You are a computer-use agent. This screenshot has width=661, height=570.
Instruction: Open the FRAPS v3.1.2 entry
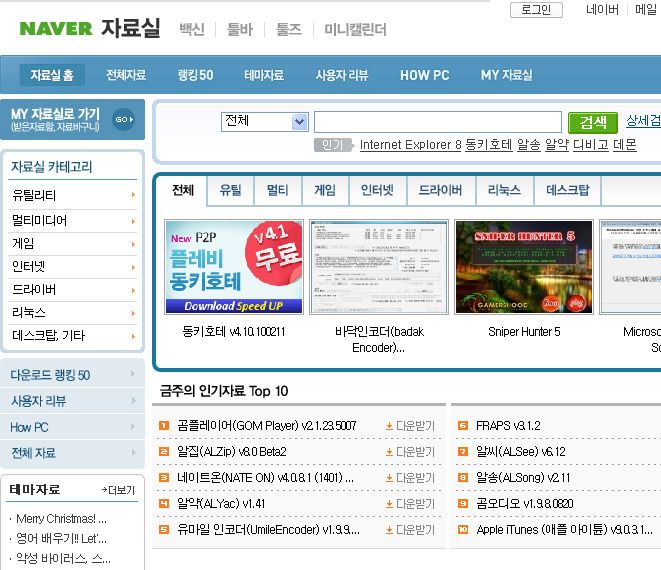tap(508, 426)
